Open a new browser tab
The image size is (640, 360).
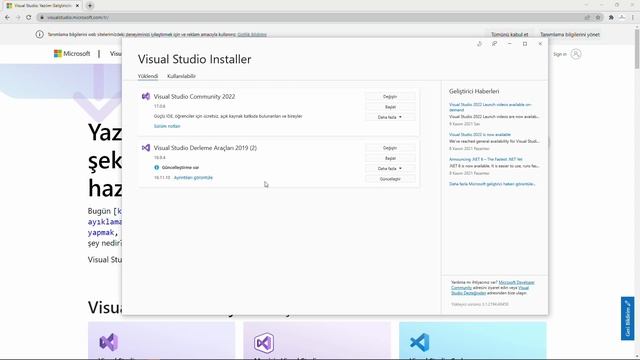(x=90, y=6)
